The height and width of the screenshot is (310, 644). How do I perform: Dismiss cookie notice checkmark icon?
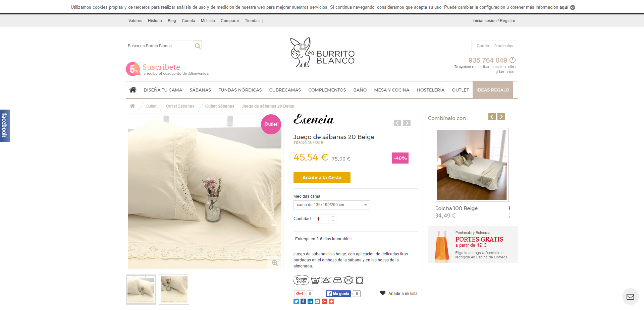[x=573, y=7]
